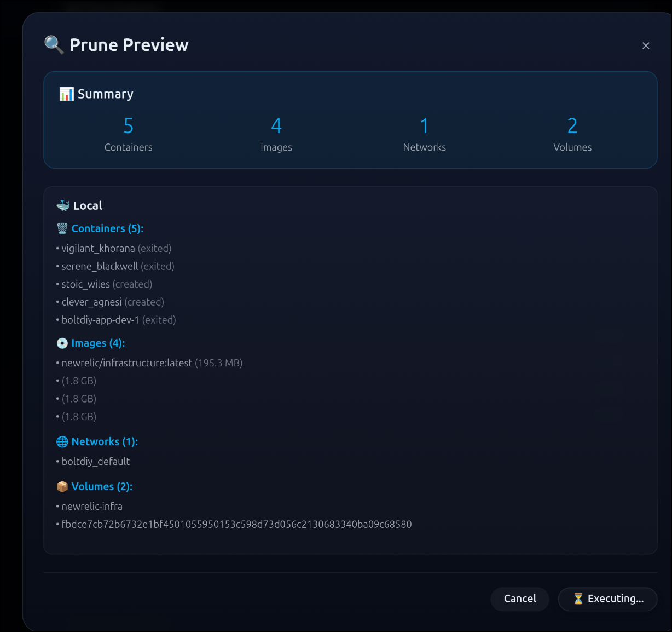
Task: Select the 4 Images summary count
Action: 276,127
